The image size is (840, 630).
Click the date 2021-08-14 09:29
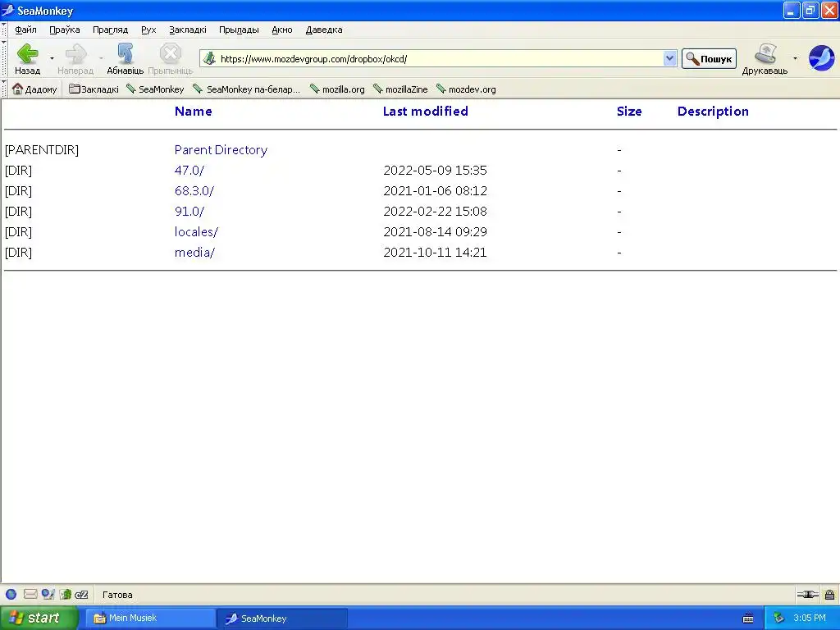(435, 232)
